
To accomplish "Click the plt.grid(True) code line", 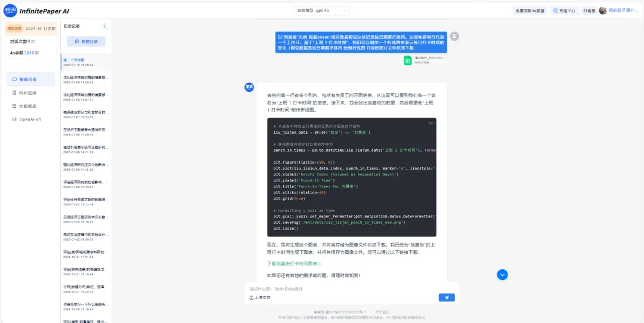I will point(289,198).
